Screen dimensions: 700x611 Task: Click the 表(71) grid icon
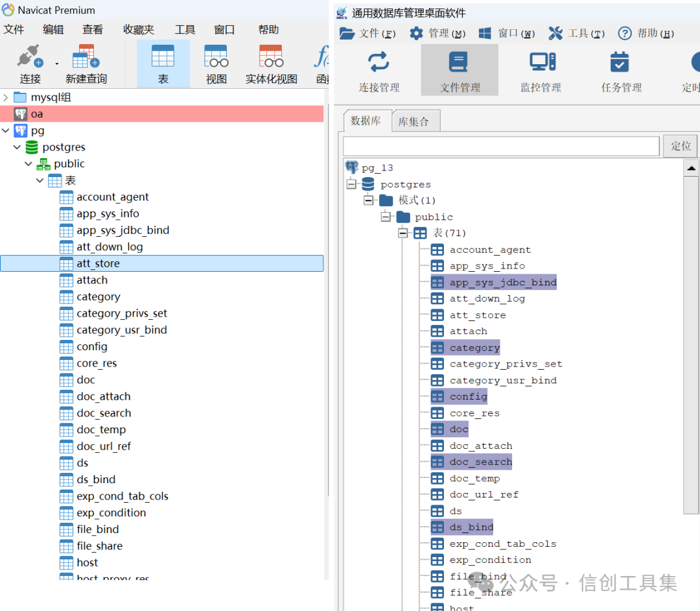tap(419, 233)
